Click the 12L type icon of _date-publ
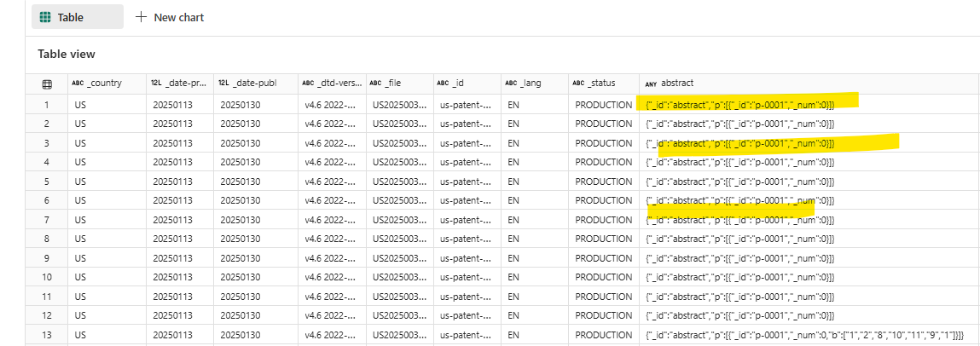The image size is (980, 346). tap(223, 83)
